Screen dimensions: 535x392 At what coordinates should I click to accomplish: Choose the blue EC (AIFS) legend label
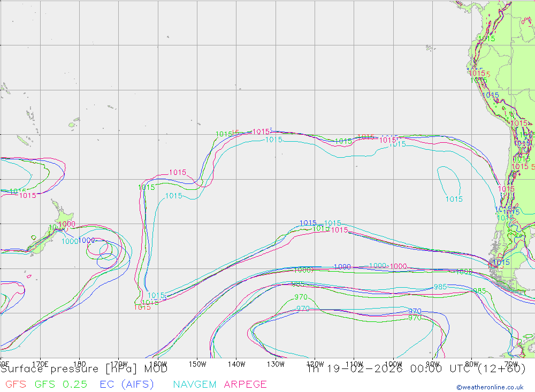[127, 384]
